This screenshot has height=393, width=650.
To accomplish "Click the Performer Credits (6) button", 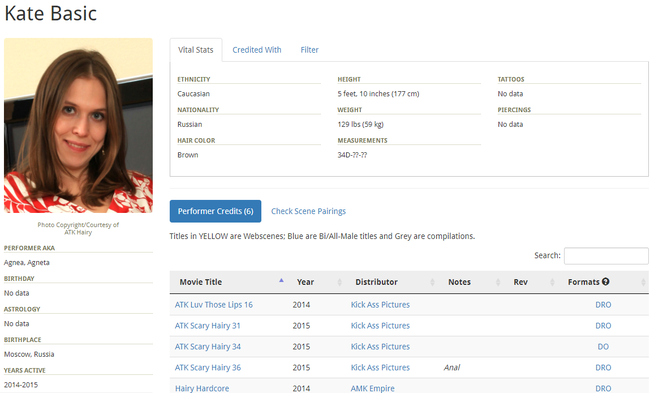I will [x=216, y=211].
